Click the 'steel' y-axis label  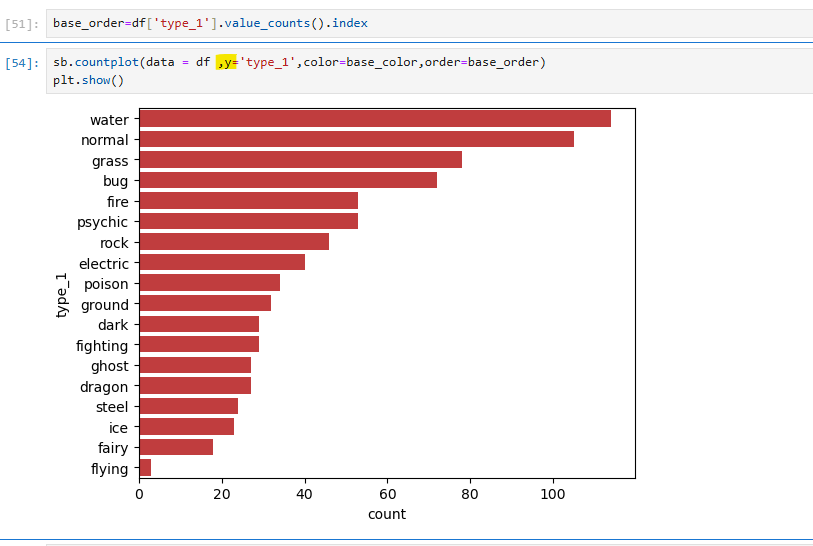click(x=112, y=407)
